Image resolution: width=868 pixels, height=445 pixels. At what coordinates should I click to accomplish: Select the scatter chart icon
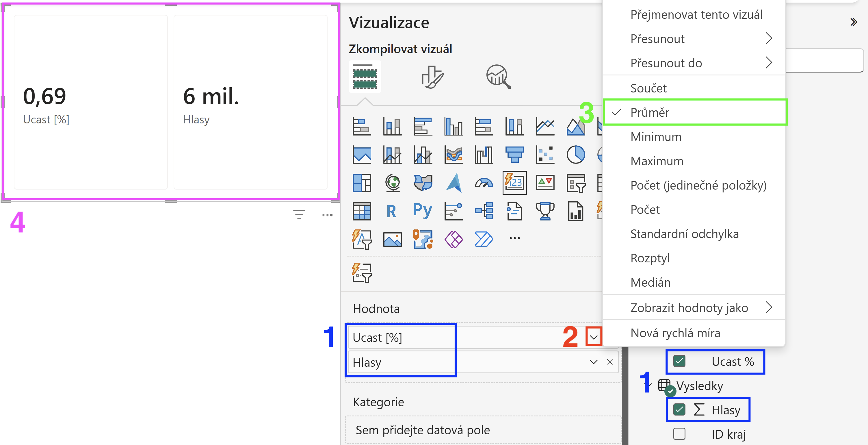(545, 155)
